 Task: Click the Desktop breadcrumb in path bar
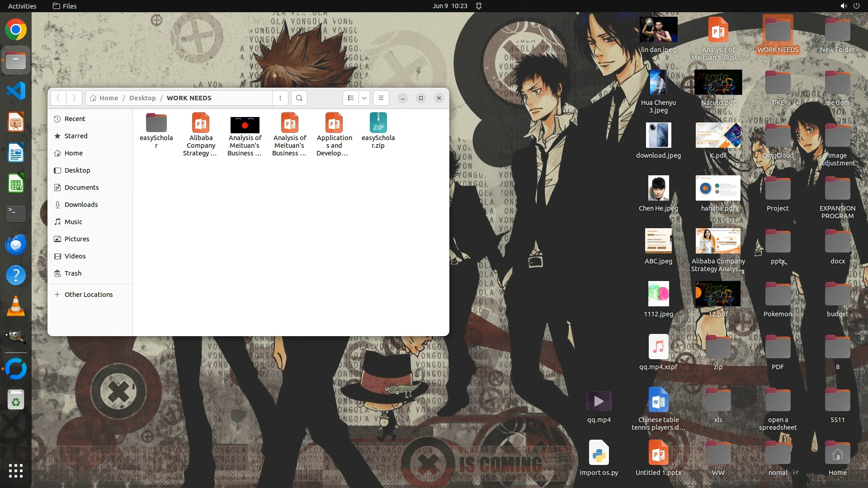coord(142,98)
